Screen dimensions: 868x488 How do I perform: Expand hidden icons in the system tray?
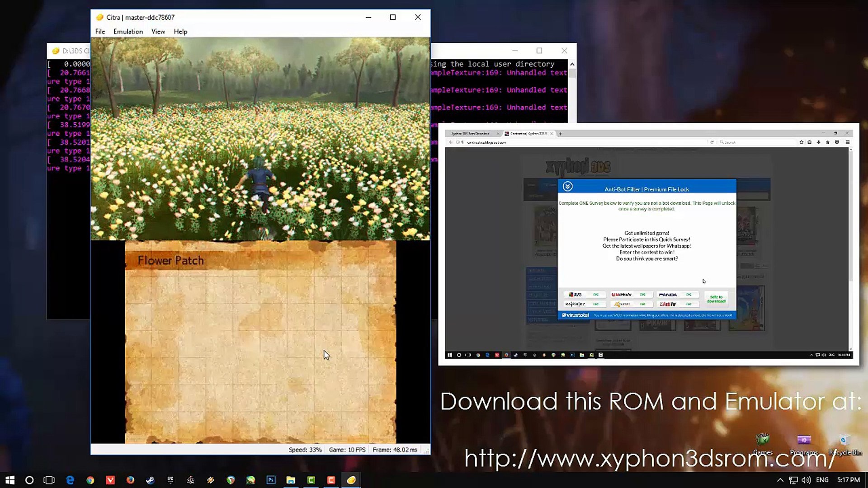(779, 480)
